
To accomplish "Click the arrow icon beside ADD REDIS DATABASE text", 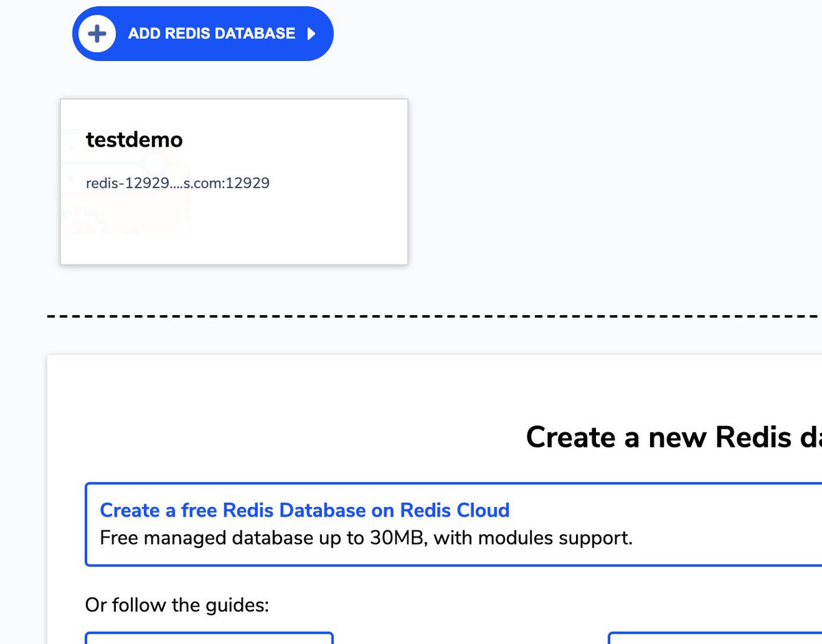I will click(x=312, y=33).
